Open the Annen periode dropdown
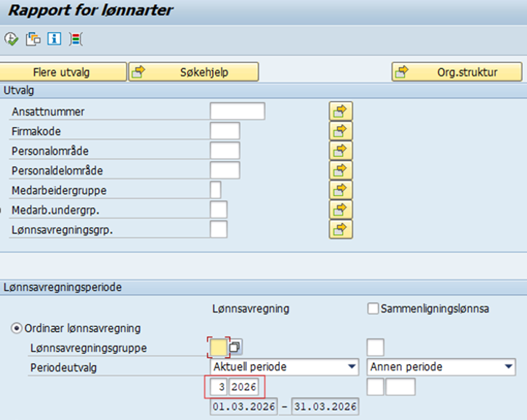The width and height of the screenshot is (527, 420). 441,366
